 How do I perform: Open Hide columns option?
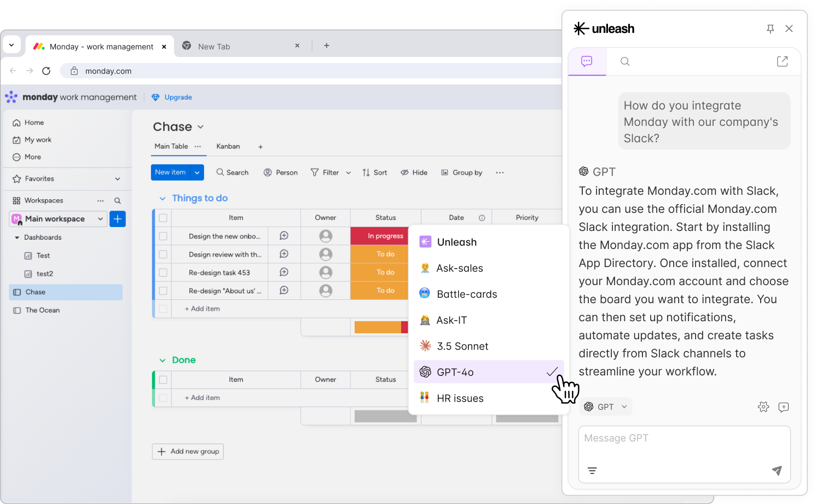[414, 172]
